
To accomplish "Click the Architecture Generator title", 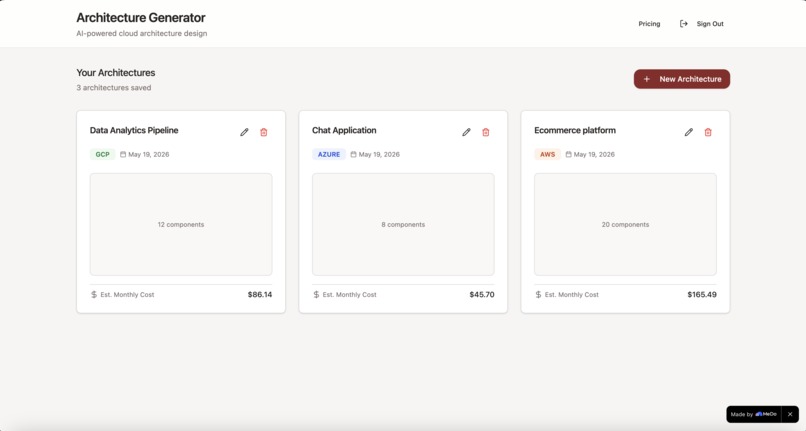I will tap(141, 17).
